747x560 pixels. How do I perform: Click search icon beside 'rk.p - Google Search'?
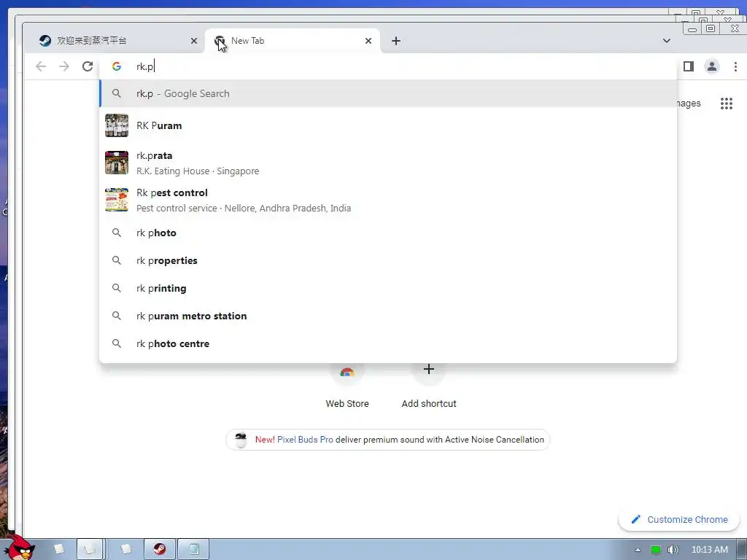[x=117, y=93]
